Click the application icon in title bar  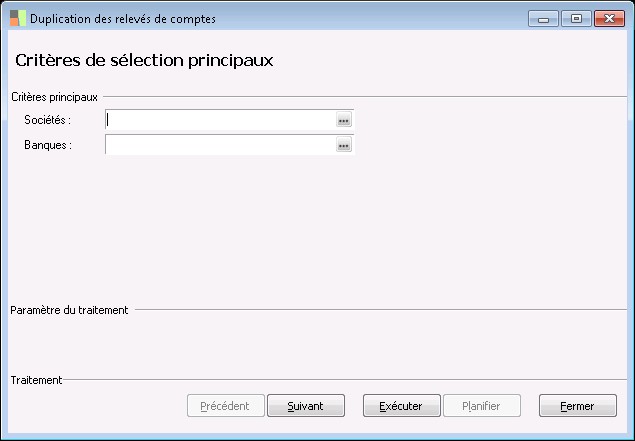(17, 19)
